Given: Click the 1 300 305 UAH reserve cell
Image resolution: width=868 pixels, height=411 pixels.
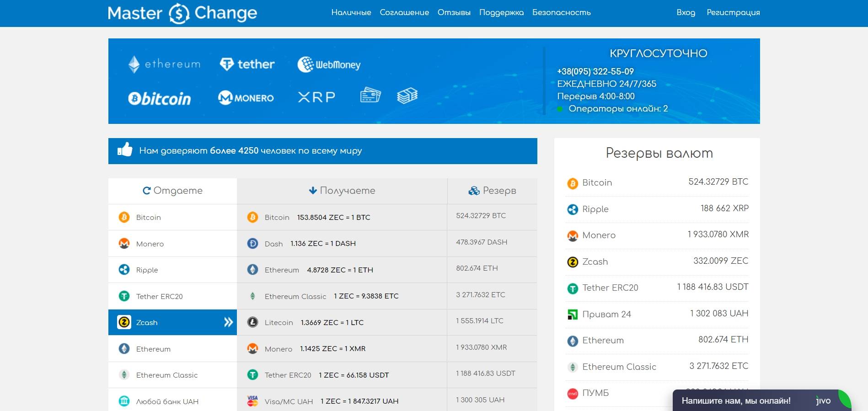Looking at the screenshot, I should click(x=492, y=400).
